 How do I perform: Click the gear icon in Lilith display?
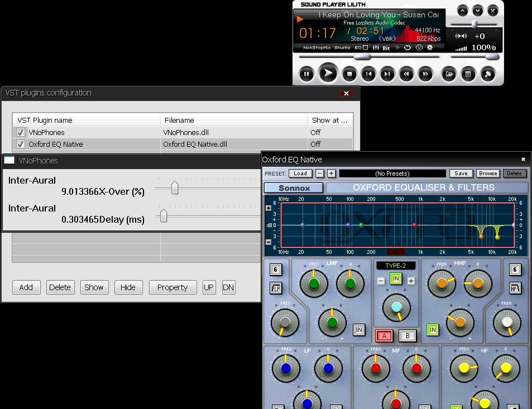pos(430,47)
